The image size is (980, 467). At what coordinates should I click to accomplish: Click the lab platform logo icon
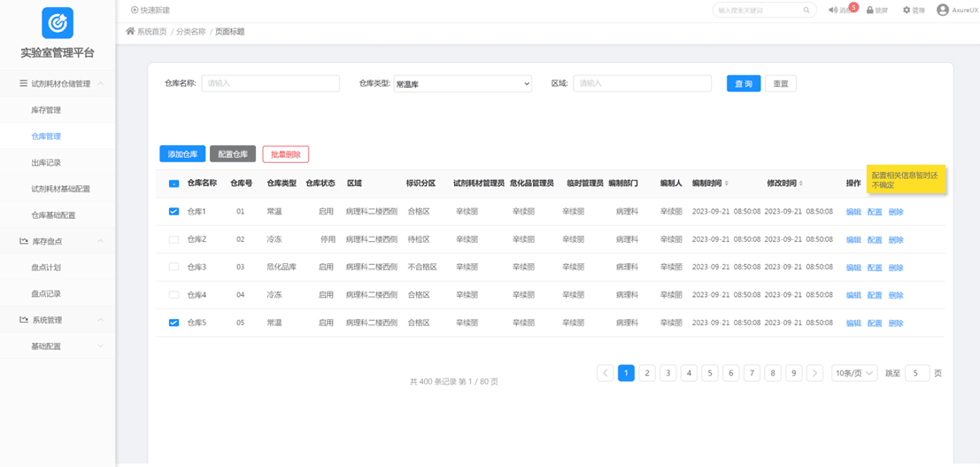pos(58,23)
